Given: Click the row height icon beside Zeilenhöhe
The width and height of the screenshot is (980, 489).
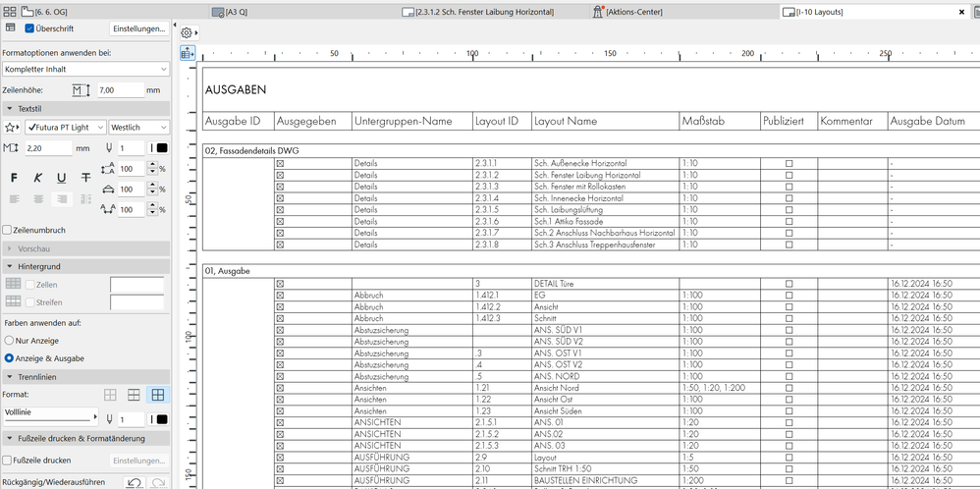Looking at the screenshot, I should tap(82, 90).
